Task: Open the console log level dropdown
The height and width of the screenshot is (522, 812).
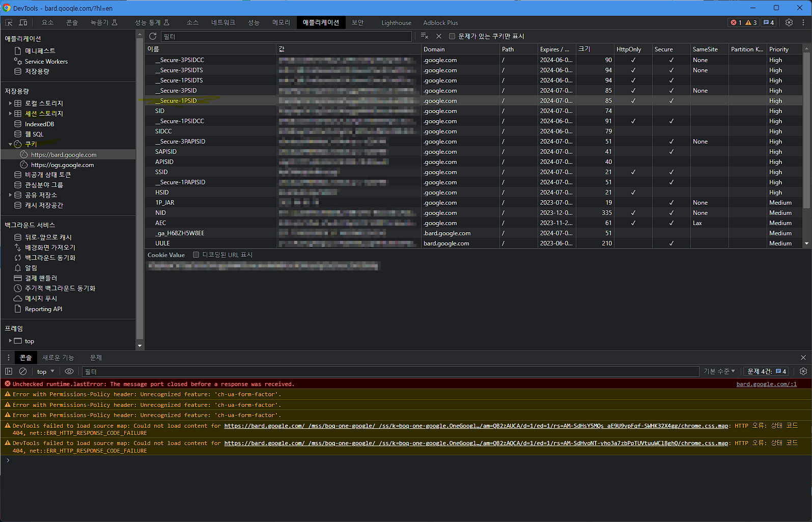Action: coord(719,371)
